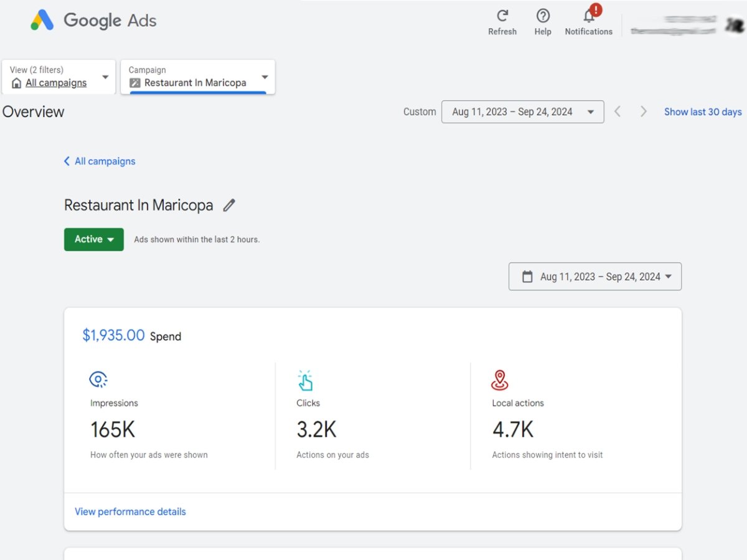Screen dimensions: 747x560
Task: Open View performance details link
Action: coord(130,511)
